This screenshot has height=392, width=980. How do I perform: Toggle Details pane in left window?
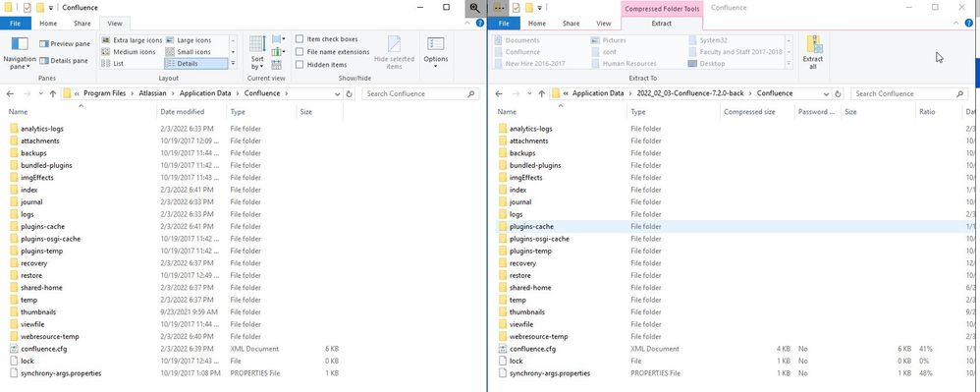[64, 61]
